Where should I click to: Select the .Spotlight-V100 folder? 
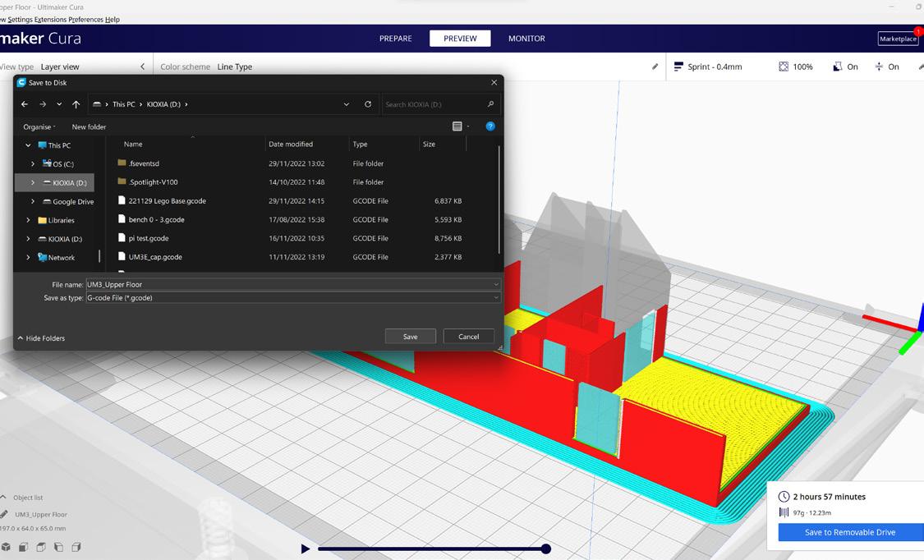coord(154,182)
